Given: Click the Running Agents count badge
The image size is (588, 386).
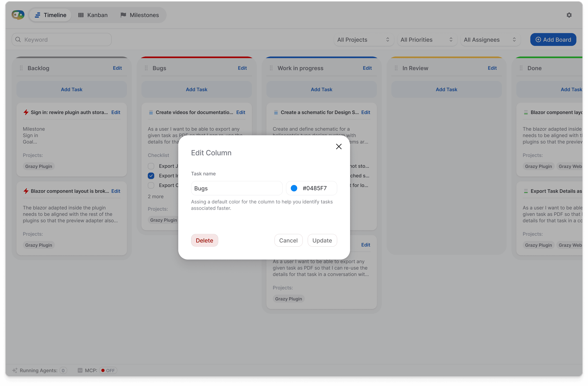Looking at the screenshot, I should (x=63, y=370).
